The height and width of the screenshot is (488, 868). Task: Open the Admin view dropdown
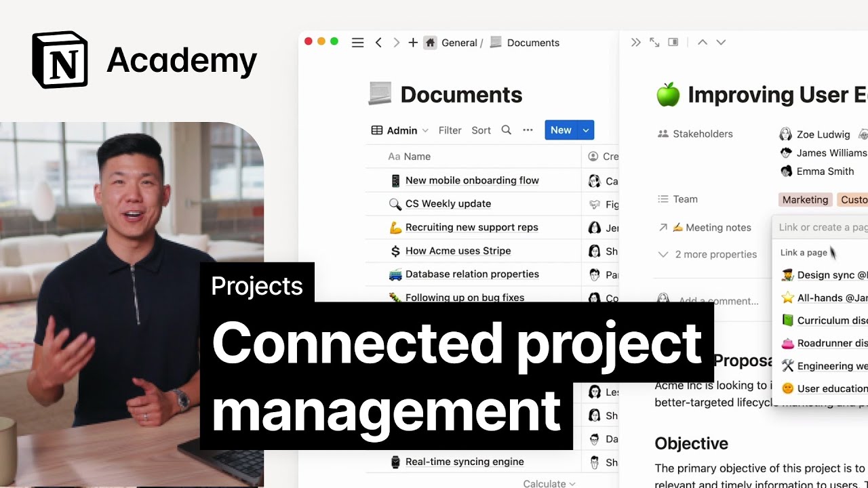click(400, 130)
